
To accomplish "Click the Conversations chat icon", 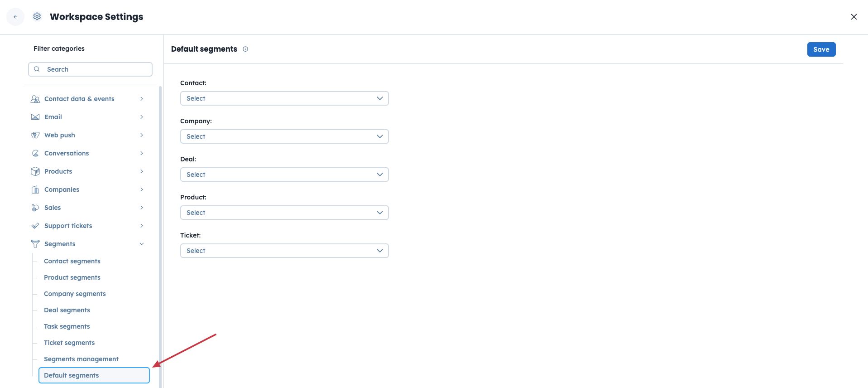I will point(35,153).
